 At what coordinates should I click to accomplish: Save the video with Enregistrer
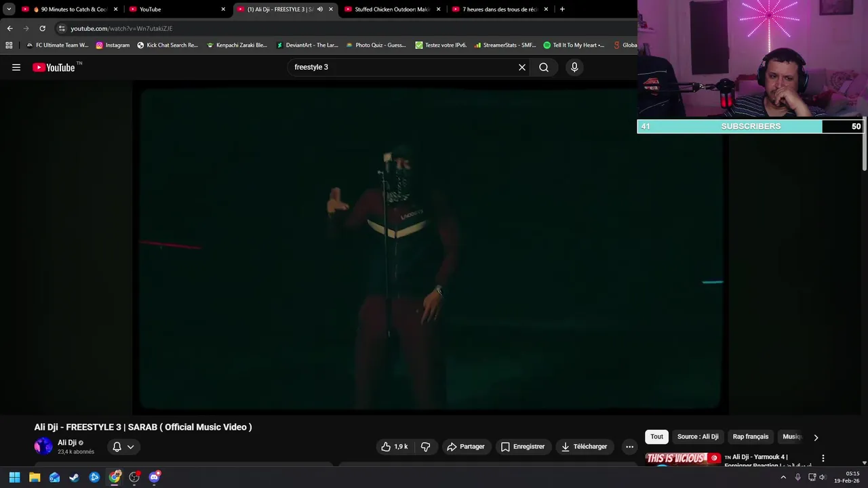pos(523,447)
